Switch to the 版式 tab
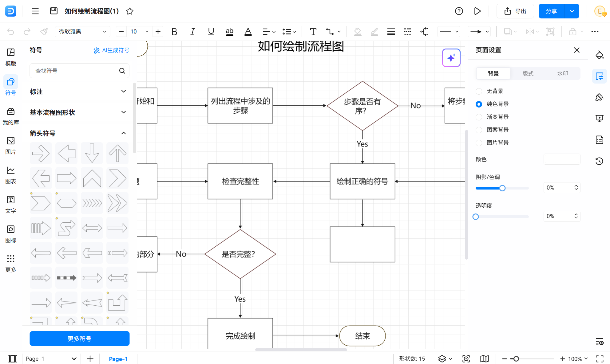The width and height of the screenshot is (610, 364). [528, 74]
